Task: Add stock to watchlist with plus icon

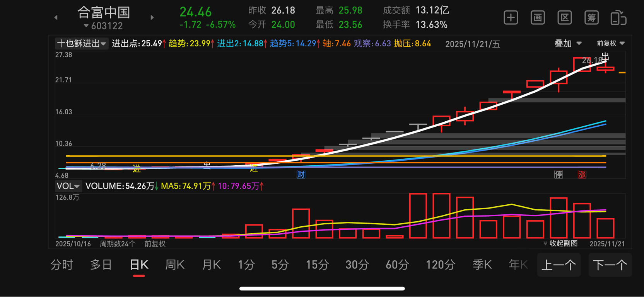Action: [x=511, y=18]
